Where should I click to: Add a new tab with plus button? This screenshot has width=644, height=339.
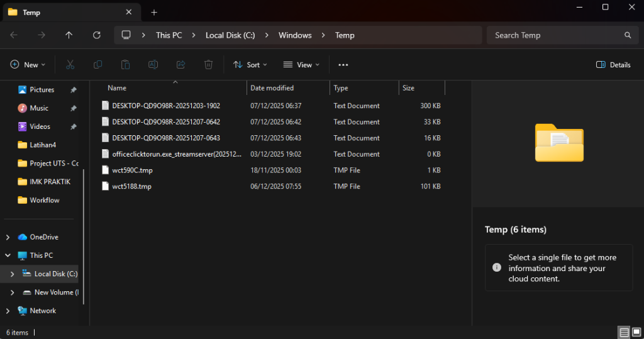(x=154, y=13)
